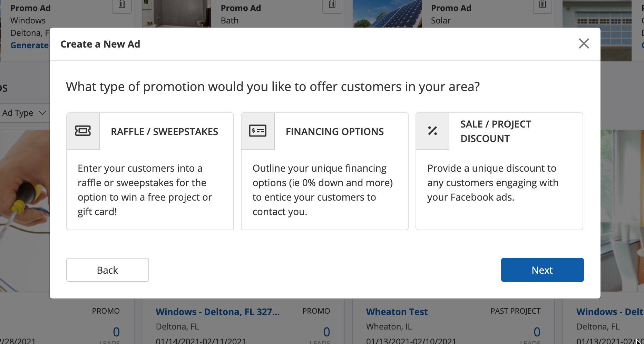644x344 pixels.
Task: Open the Generate link on the Windows ad
Action: (x=30, y=45)
